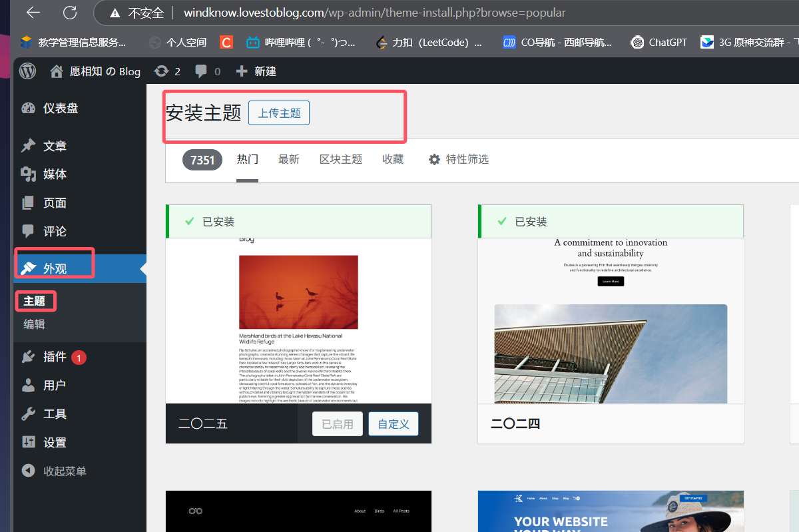Click the 媒体 media icon
Viewport: 799px width, 532px height.
coord(28,174)
